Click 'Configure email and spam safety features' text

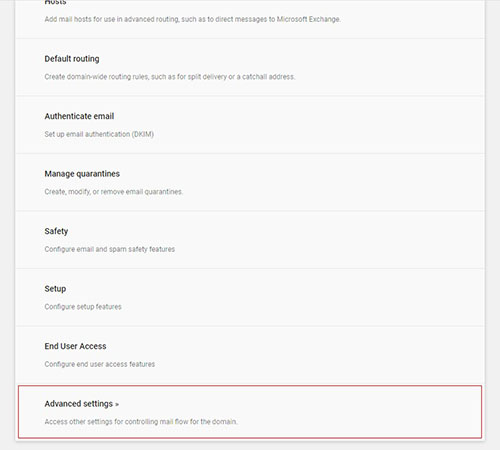click(x=110, y=249)
